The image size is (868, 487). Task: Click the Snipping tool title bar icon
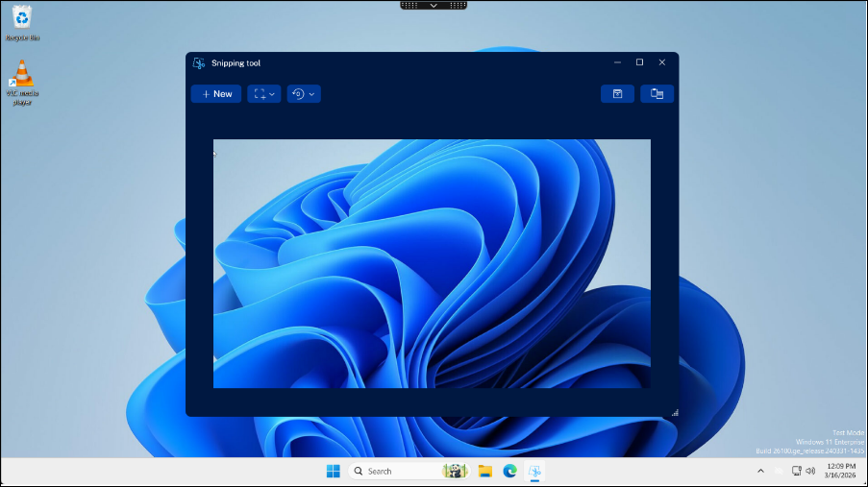pyautogui.click(x=199, y=63)
